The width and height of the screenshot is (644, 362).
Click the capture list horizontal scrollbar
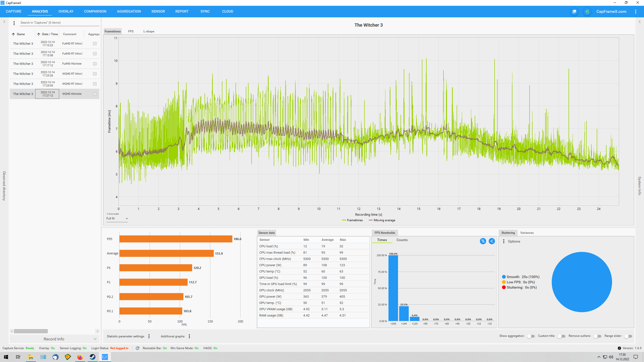31,331
